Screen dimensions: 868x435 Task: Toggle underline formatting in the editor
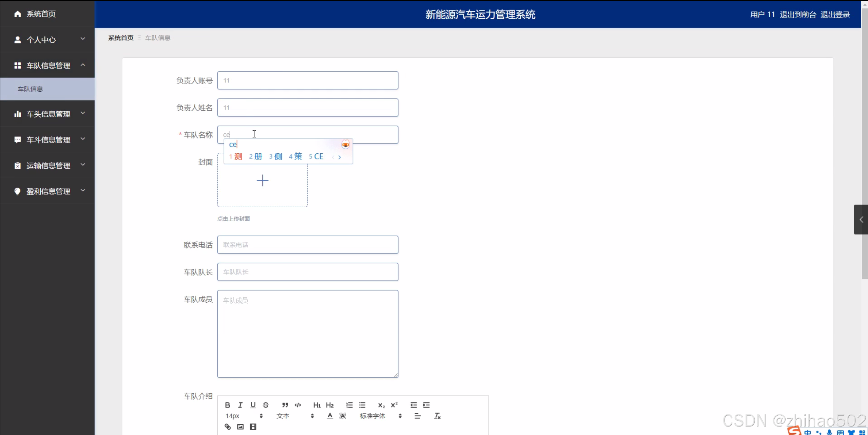tap(253, 405)
